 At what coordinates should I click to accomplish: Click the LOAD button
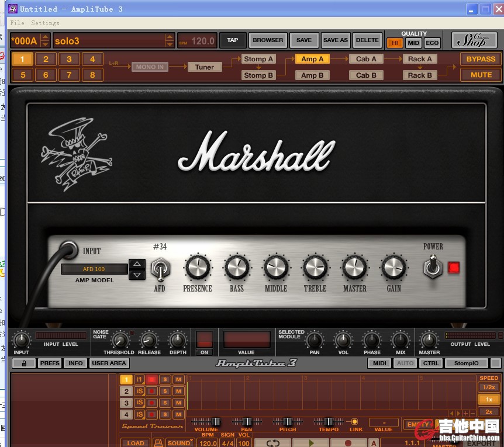135,443
